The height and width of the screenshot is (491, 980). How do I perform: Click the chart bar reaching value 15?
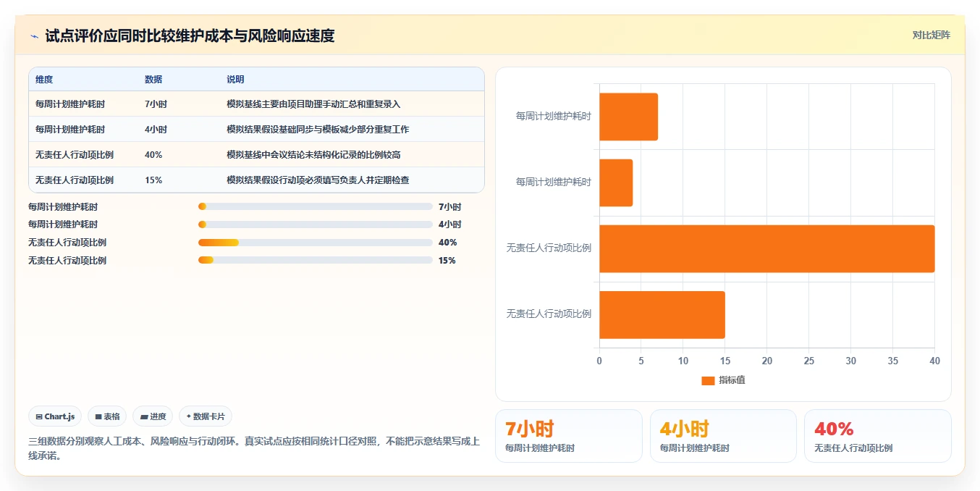coord(662,314)
